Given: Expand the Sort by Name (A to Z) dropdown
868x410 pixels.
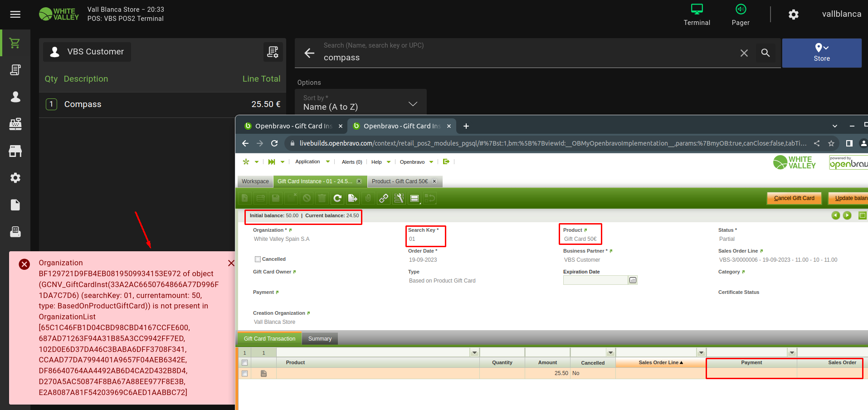Looking at the screenshot, I should [361, 102].
